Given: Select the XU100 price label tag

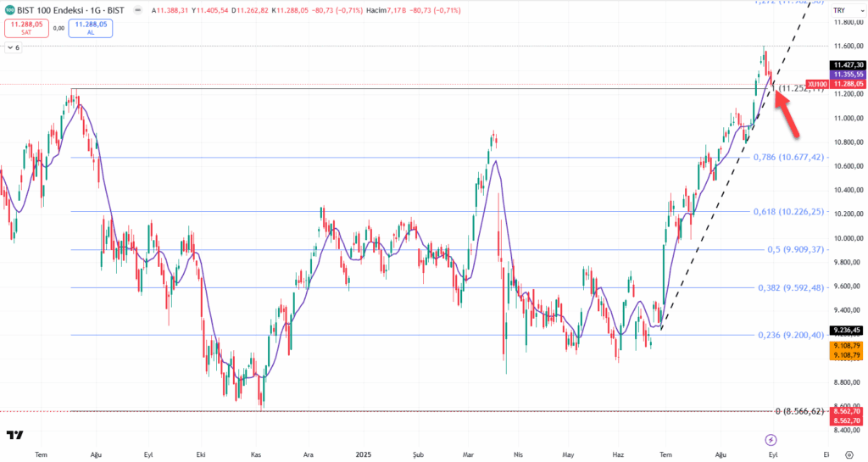Looking at the screenshot, I should click(x=816, y=84).
